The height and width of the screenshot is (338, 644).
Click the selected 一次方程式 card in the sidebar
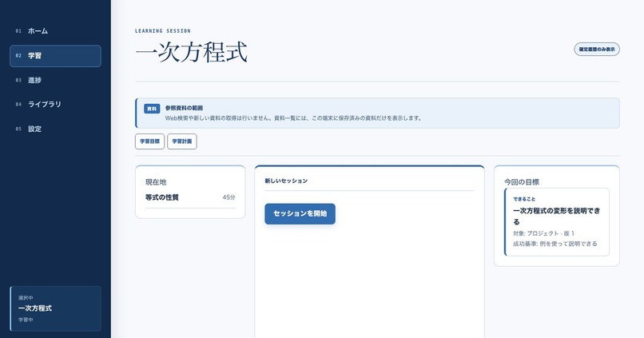[55, 308]
